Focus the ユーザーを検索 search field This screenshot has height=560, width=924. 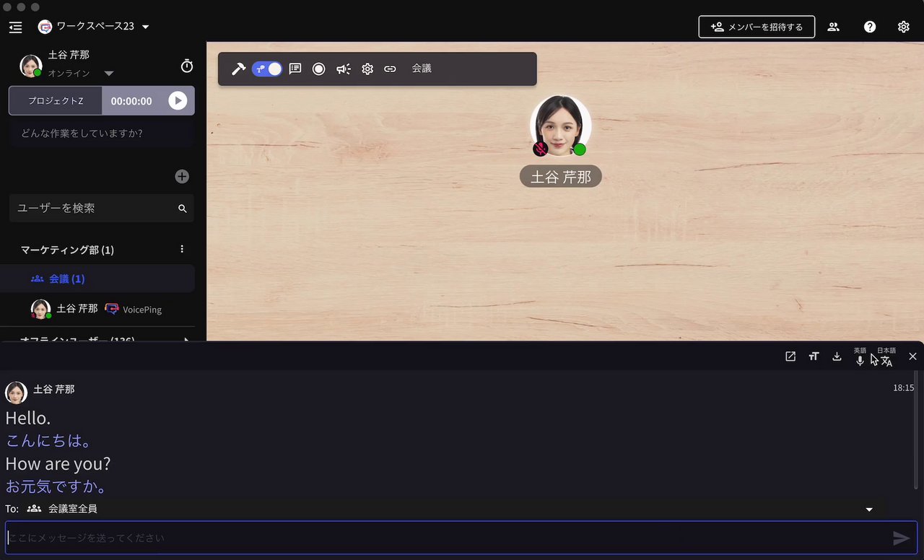[102, 208]
